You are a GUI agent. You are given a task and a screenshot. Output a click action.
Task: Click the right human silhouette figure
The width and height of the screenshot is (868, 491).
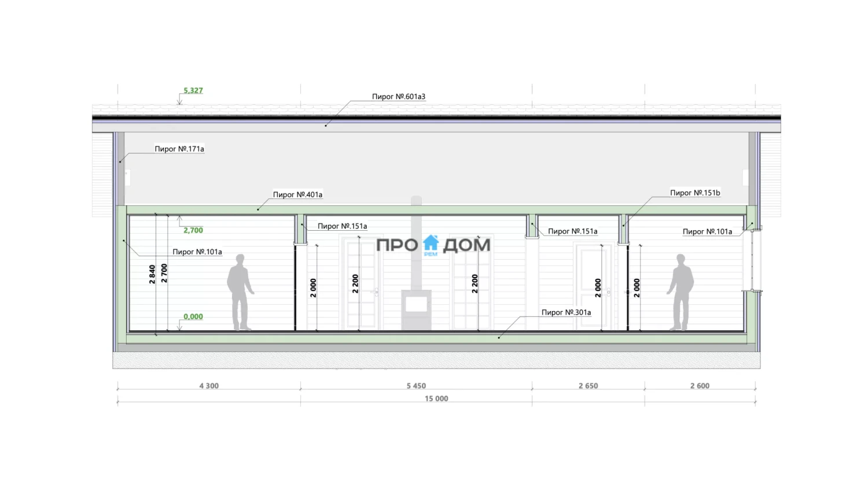(681, 292)
